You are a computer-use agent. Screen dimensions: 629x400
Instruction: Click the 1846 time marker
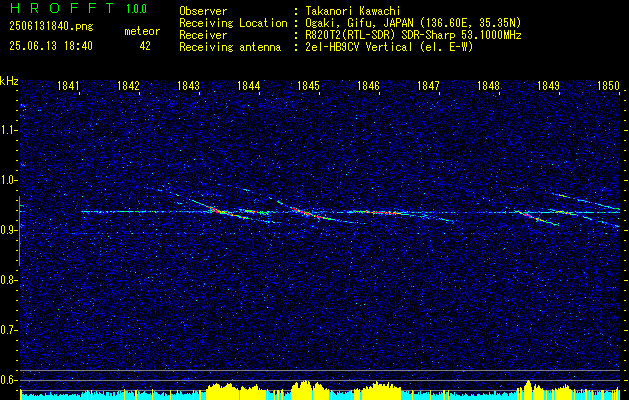pos(368,86)
